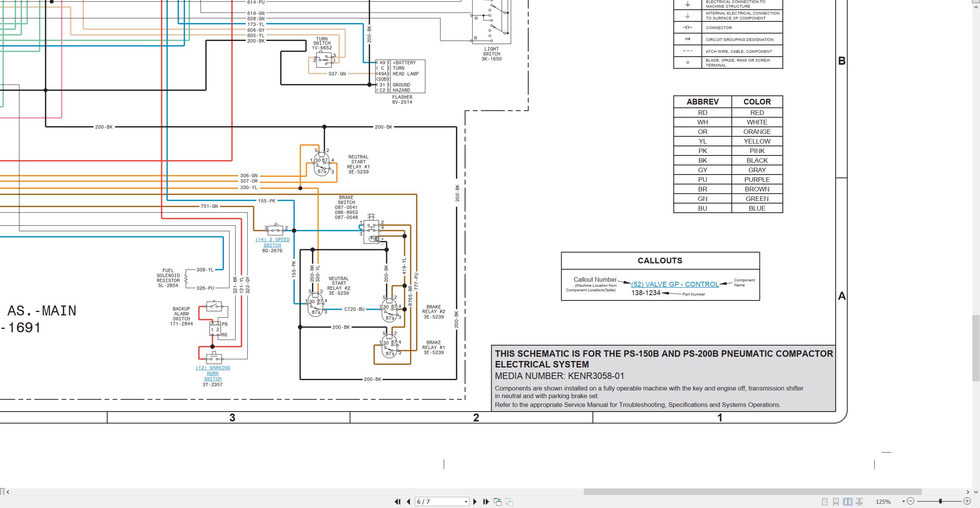Click the 155-PK wire label on horizontal blue wire
The image size is (980, 508).
(x=266, y=201)
